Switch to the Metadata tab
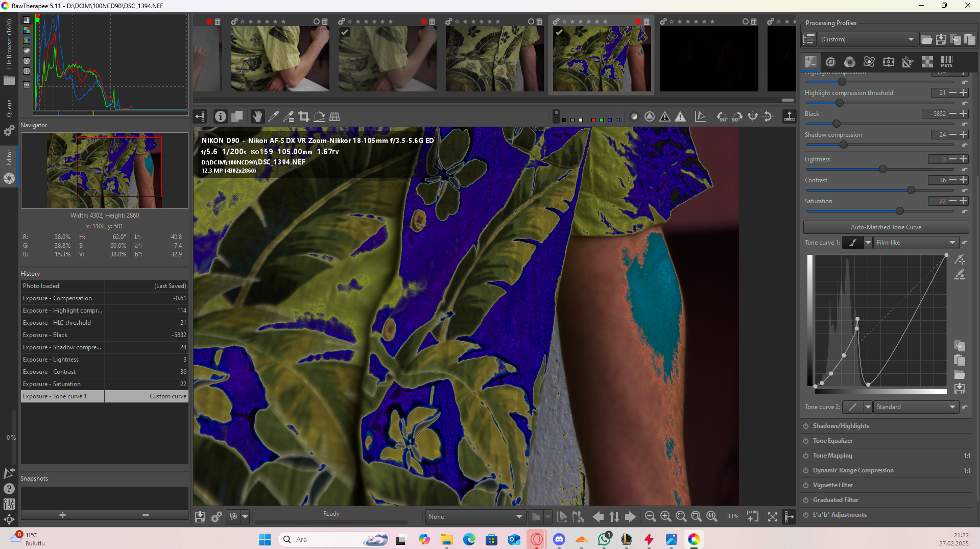Image resolution: width=980 pixels, height=549 pixels. [x=947, y=62]
